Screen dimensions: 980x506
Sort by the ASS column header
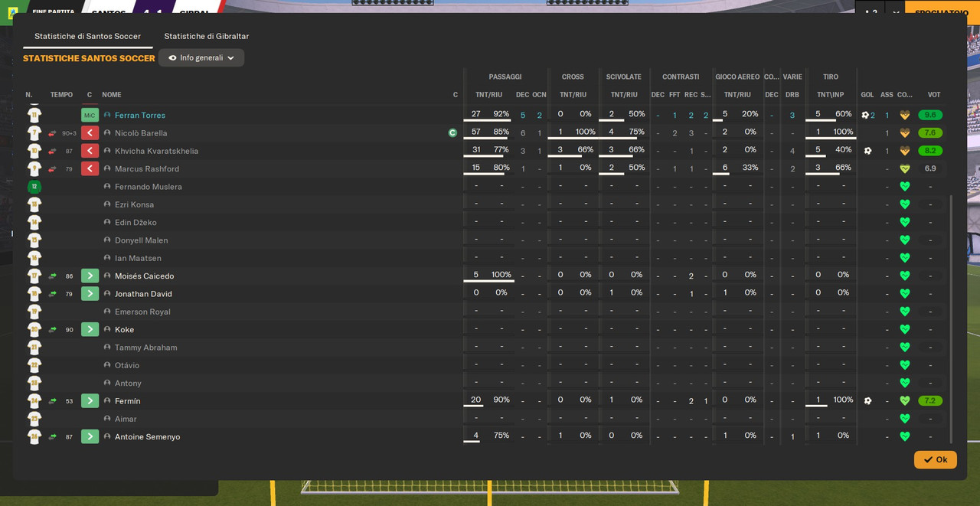click(x=887, y=95)
